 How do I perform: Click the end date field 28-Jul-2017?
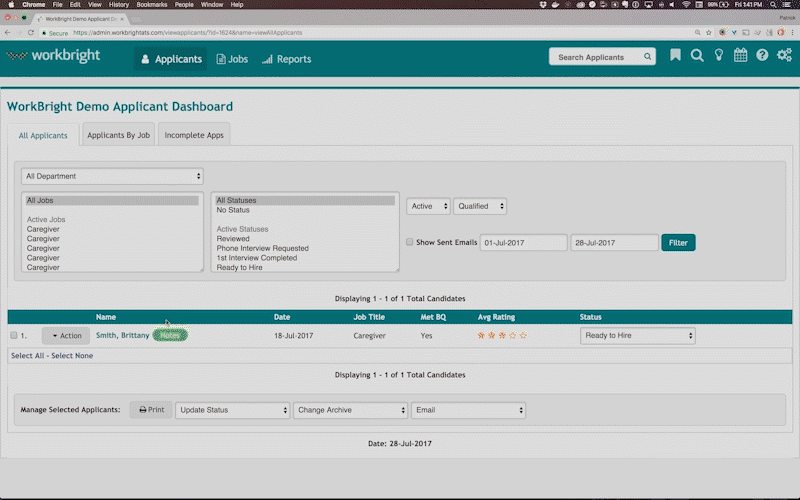pyautogui.click(x=614, y=242)
